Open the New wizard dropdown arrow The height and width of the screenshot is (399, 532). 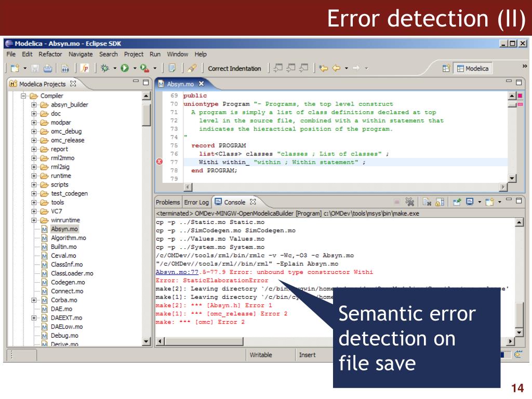(x=25, y=69)
